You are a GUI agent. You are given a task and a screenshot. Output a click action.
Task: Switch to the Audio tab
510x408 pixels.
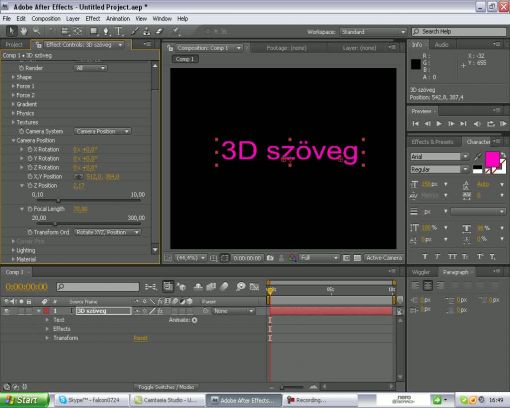441,44
